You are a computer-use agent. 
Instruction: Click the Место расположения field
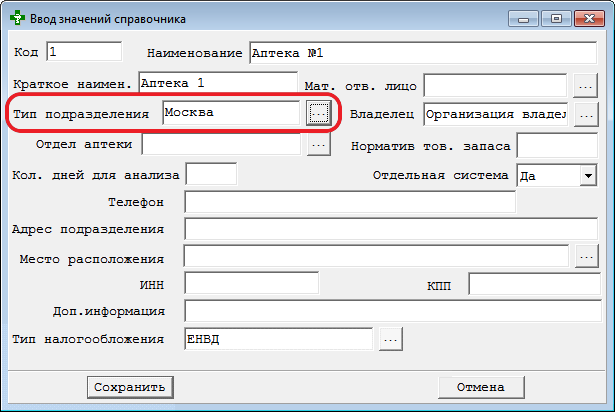[377, 256]
